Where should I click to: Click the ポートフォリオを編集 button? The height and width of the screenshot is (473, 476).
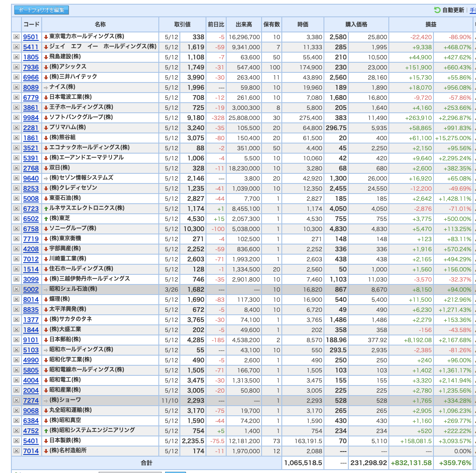tap(42, 10)
